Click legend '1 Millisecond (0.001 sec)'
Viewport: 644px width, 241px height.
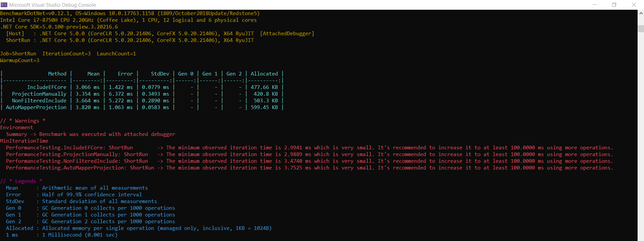coord(80,235)
